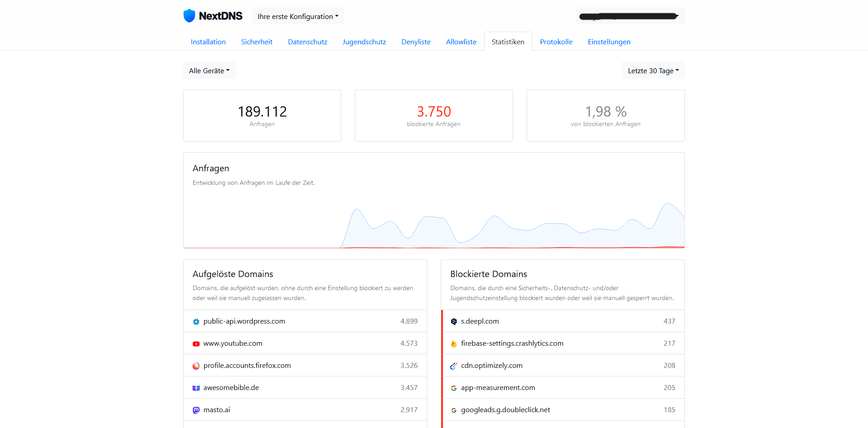868x428 pixels.
Task: Click the NextDNS wordmark text
Action: point(221,16)
